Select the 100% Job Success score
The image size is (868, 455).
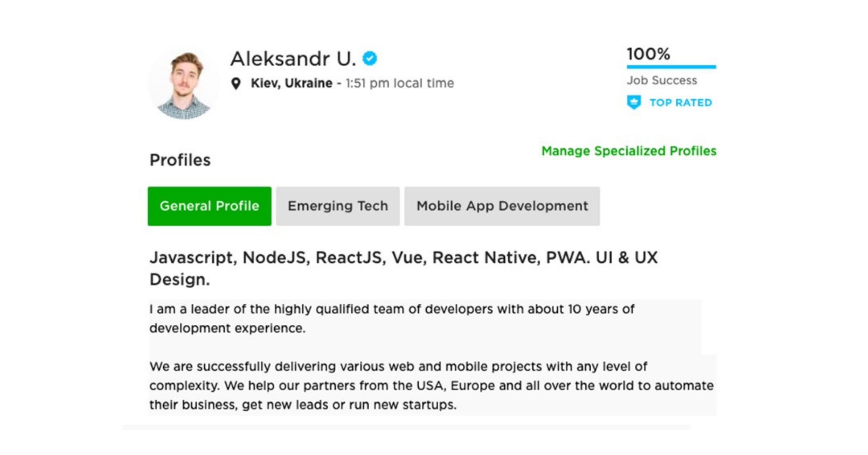pyautogui.click(x=648, y=54)
